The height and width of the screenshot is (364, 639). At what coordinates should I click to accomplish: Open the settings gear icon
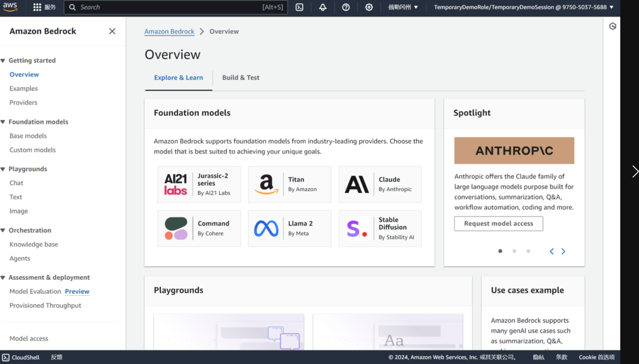tap(369, 7)
